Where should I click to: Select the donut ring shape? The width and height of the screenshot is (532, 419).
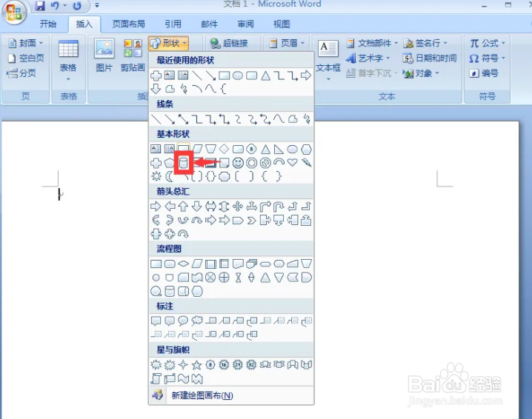click(x=251, y=163)
